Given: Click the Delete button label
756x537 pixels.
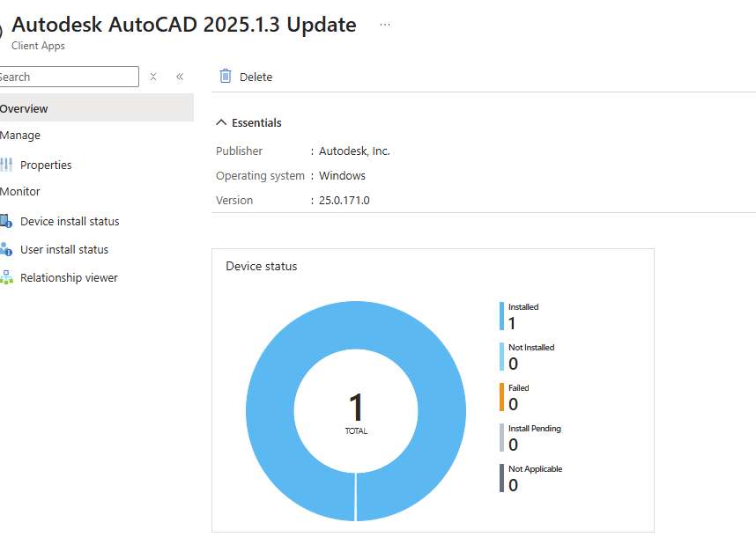Looking at the screenshot, I should coord(256,77).
